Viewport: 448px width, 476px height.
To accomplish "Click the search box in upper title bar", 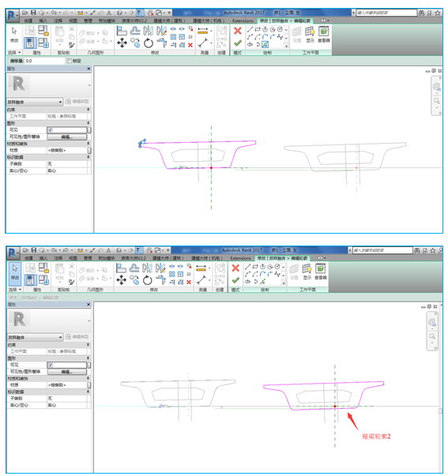I will click(386, 13).
